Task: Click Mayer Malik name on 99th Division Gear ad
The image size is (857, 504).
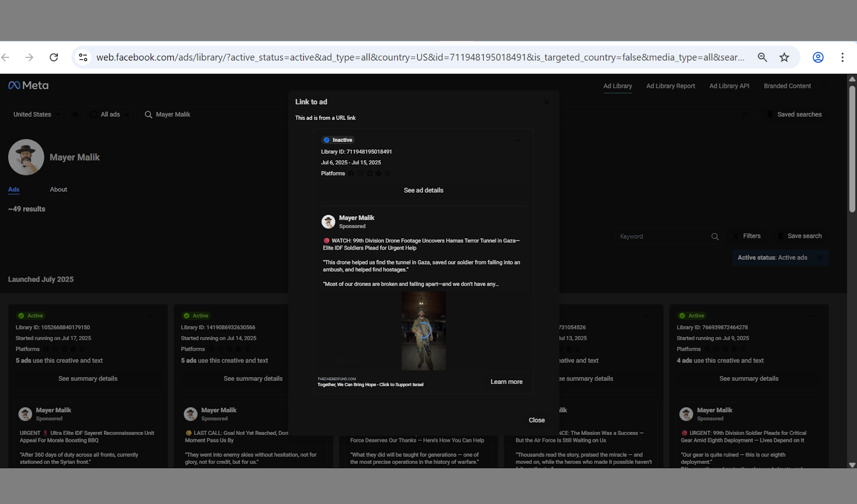Action: point(715,410)
